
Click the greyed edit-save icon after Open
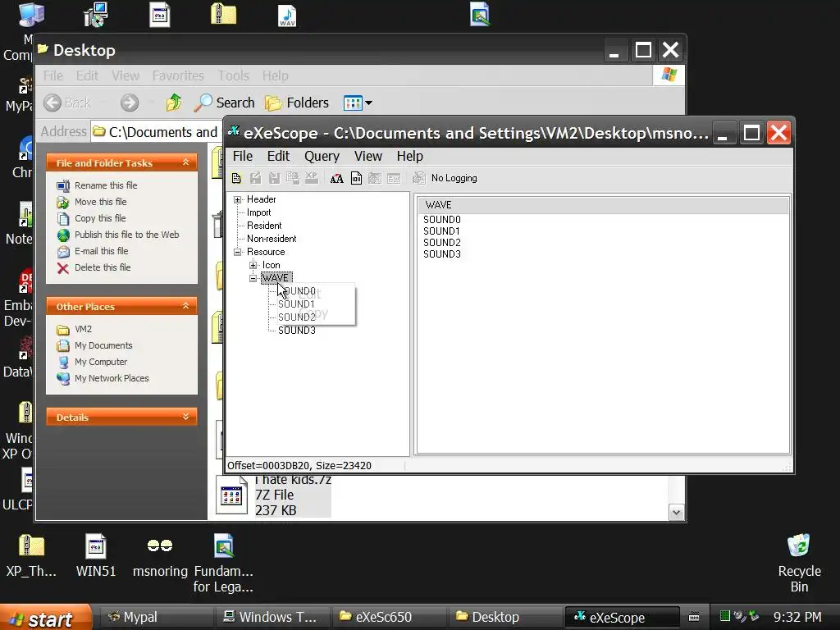click(x=256, y=178)
